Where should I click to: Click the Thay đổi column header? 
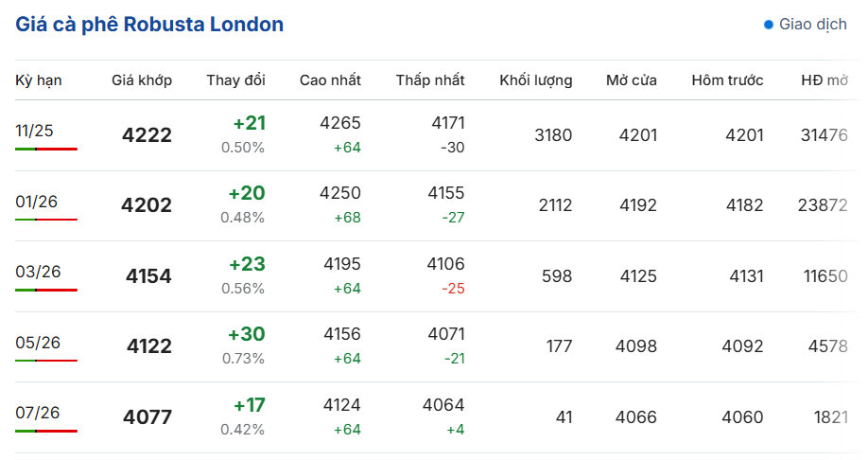click(235, 80)
